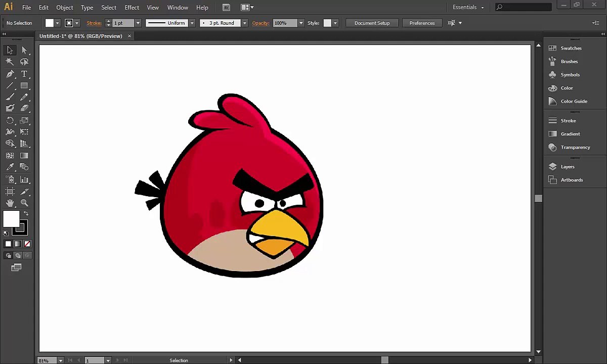The image size is (607, 364).
Task: Select the Eraser tool
Action: (x=24, y=108)
